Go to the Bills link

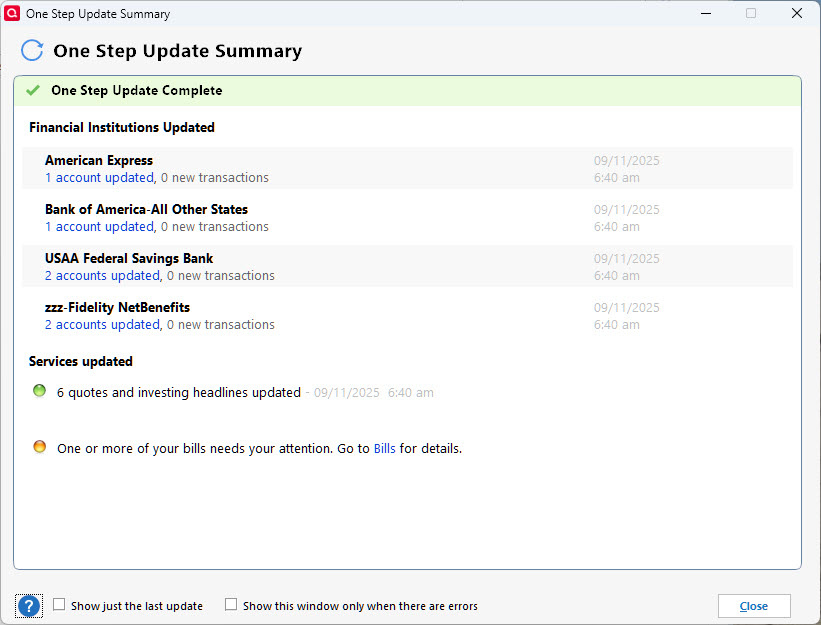click(x=384, y=449)
